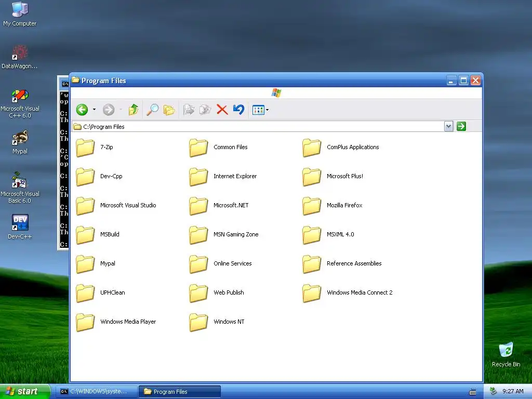
Task: Select the Microsoft Visual Studio folder
Action: (116, 206)
